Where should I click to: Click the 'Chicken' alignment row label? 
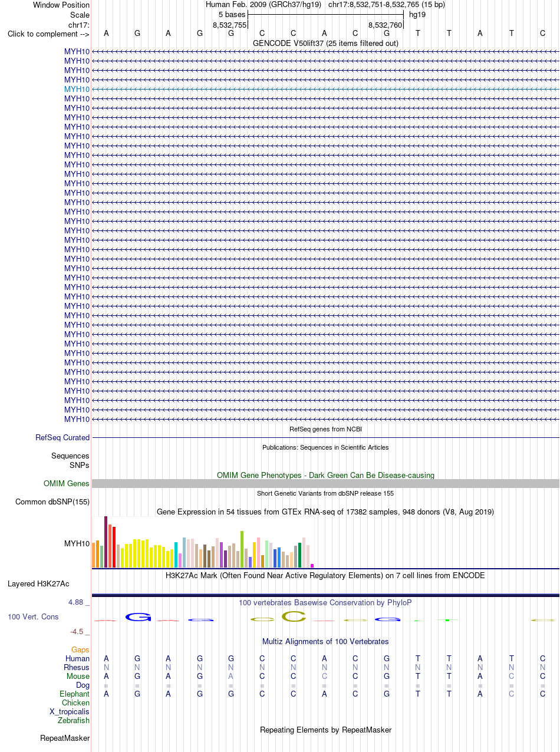76,702
